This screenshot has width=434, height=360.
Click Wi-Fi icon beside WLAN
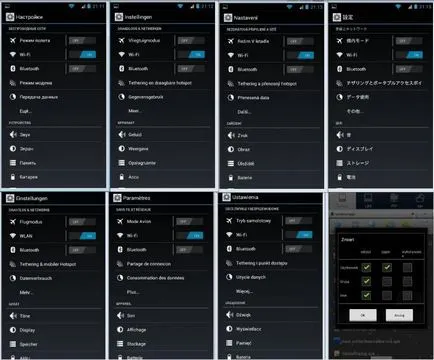[x=13, y=236]
